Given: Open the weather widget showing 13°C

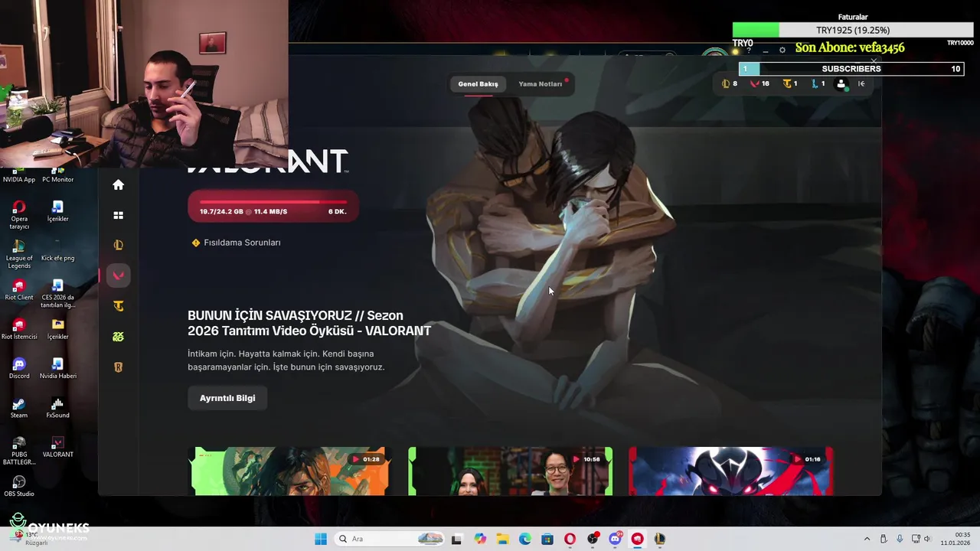Looking at the screenshot, I should click(x=29, y=538).
